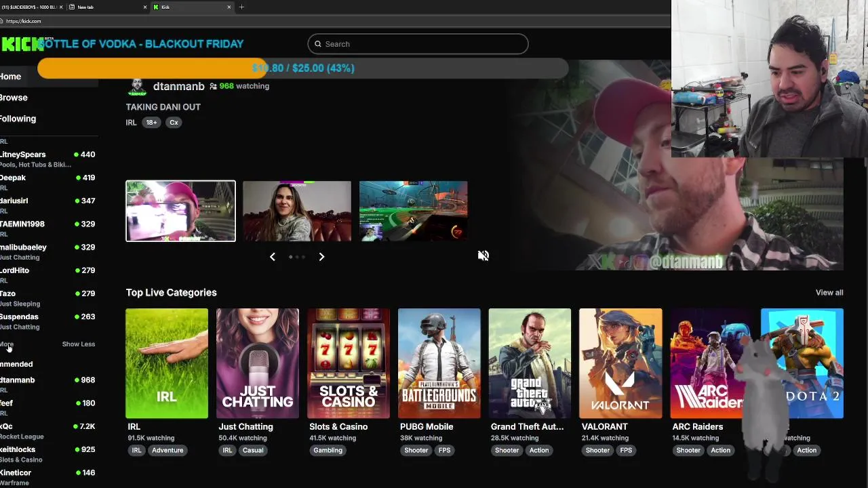Open LordHito channel in sidebar

[49, 274]
